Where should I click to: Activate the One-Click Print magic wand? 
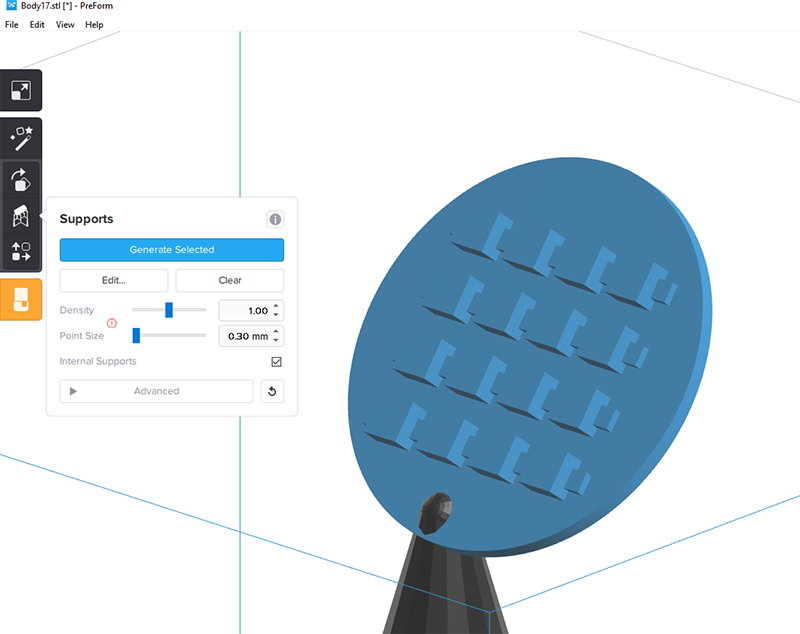click(21, 138)
